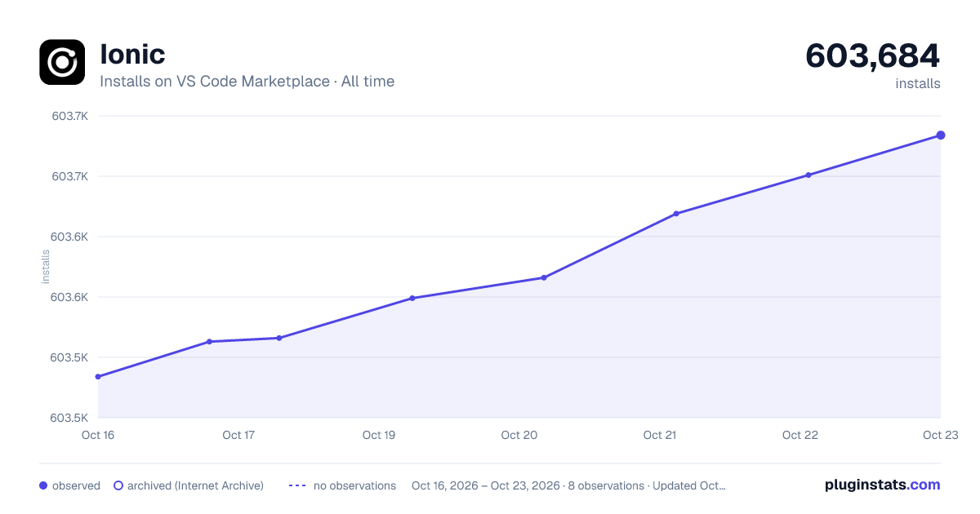This screenshot has width=980, height=514.
Task: Click the date range and observations footer text
Action: coord(568,485)
